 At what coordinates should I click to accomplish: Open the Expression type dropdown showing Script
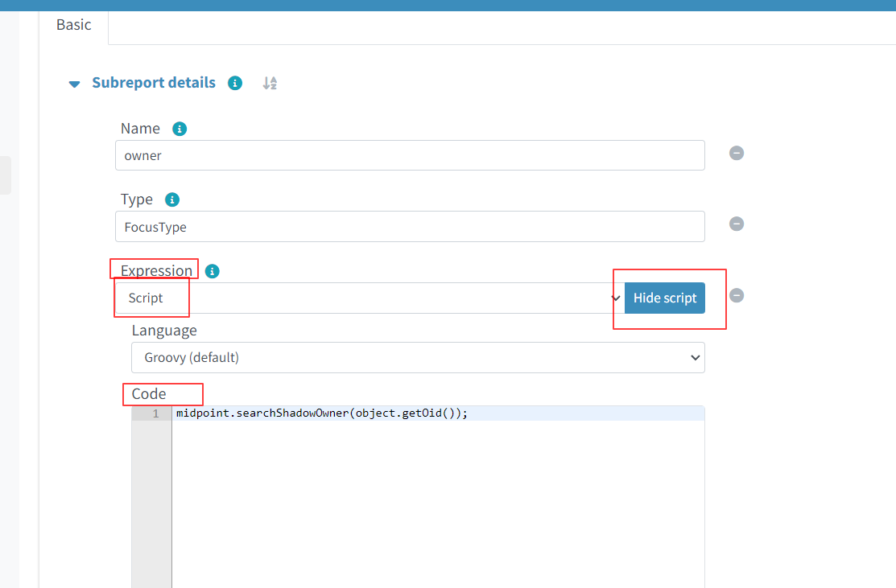[369, 298]
